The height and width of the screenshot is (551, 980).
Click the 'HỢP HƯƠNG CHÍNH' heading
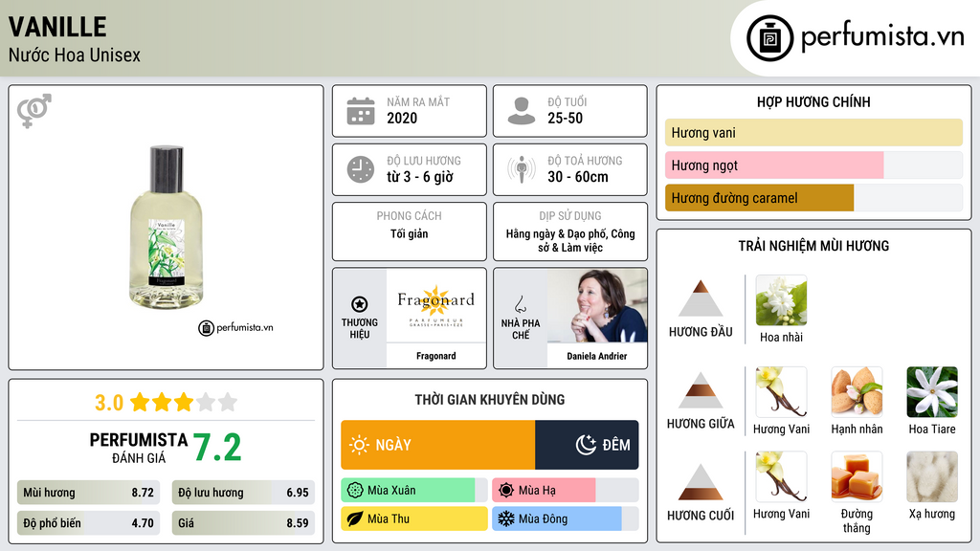[x=813, y=101]
